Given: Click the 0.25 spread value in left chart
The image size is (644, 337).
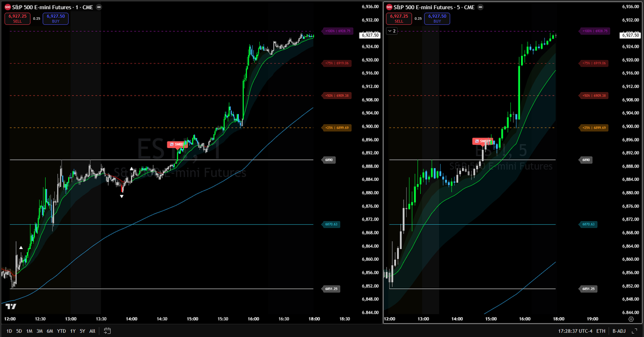Looking at the screenshot, I should (x=36, y=19).
